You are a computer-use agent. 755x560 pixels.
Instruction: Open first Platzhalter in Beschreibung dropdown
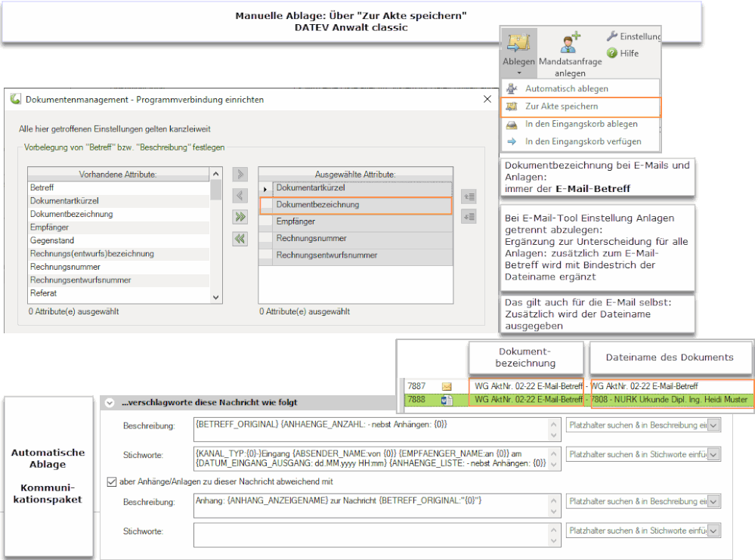click(713, 425)
